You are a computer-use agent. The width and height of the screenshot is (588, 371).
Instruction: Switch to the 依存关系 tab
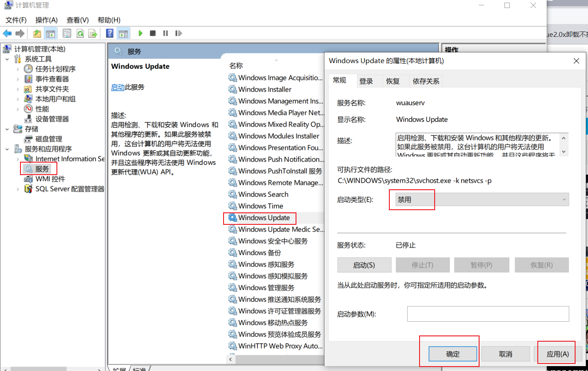coord(426,81)
